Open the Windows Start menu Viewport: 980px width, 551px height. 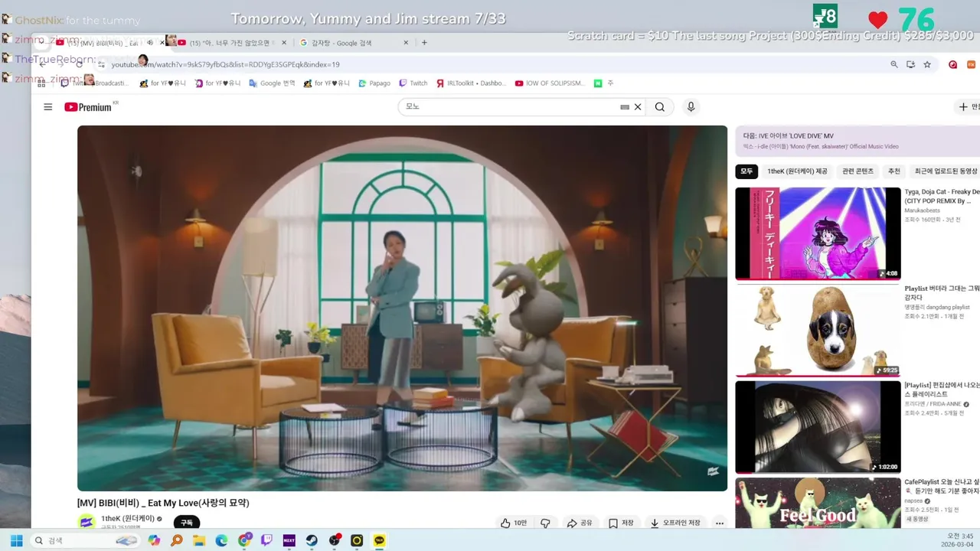pos(16,540)
